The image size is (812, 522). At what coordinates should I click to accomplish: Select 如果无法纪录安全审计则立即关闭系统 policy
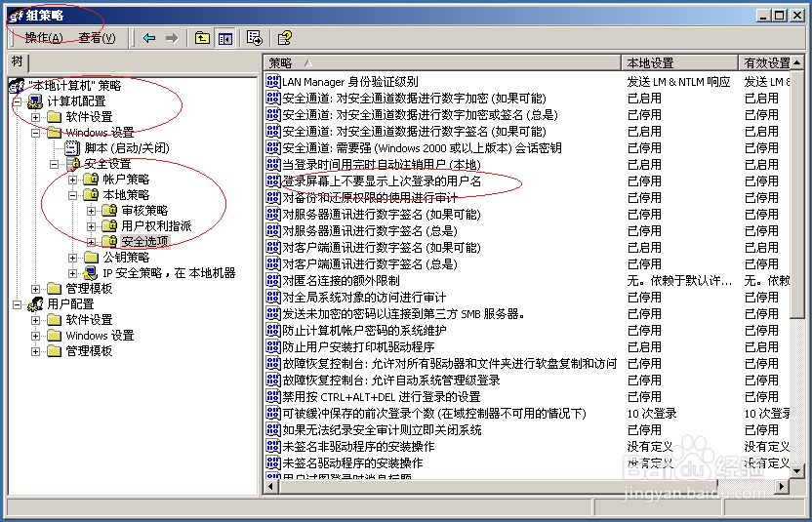382,430
